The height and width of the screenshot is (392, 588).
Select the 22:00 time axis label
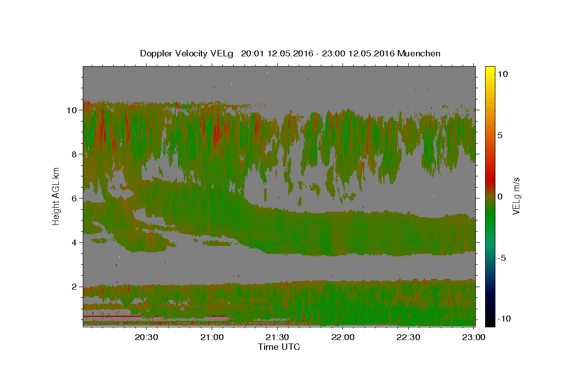coord(343,337)
